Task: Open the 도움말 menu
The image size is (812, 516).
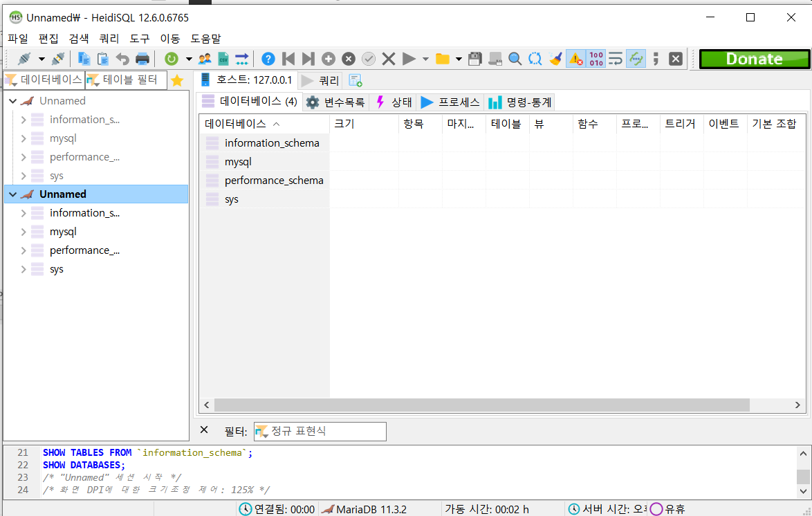Action: [205, 38]
